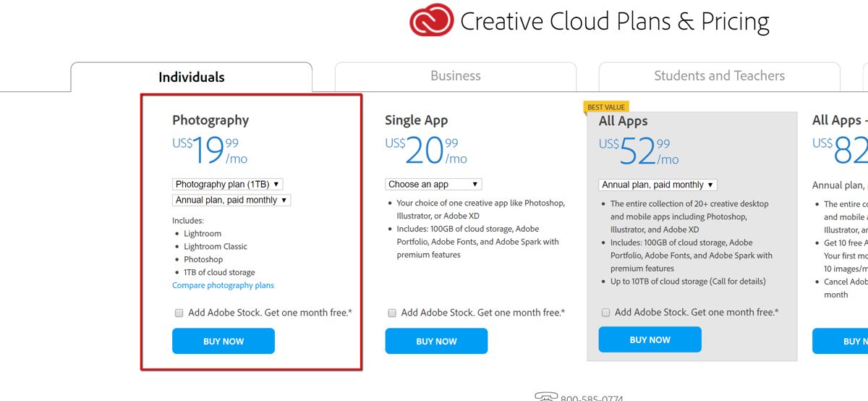Click the Creative Cloud logo icon

point(431,20)
